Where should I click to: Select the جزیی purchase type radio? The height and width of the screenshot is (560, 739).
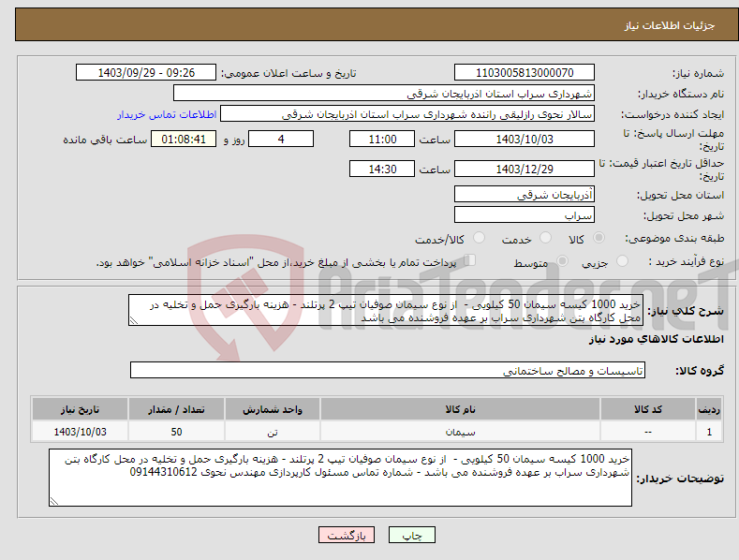click(622, 261)
